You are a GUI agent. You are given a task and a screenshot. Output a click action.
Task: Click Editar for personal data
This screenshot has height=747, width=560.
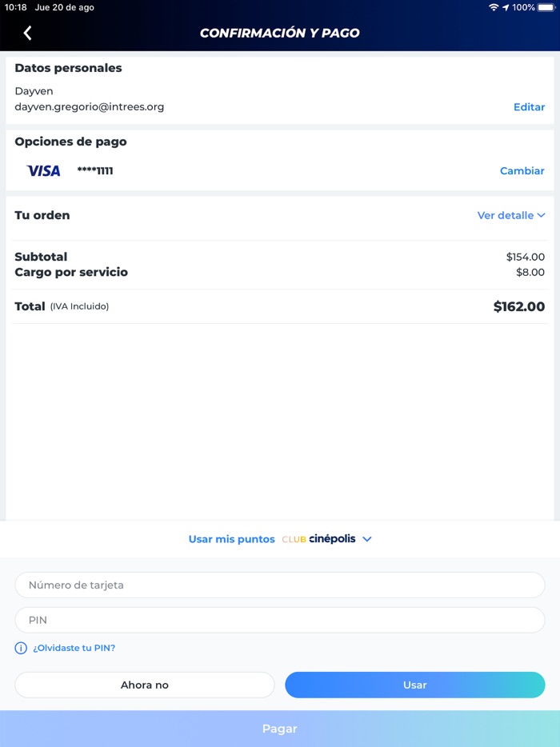click(x=529, y=106)
